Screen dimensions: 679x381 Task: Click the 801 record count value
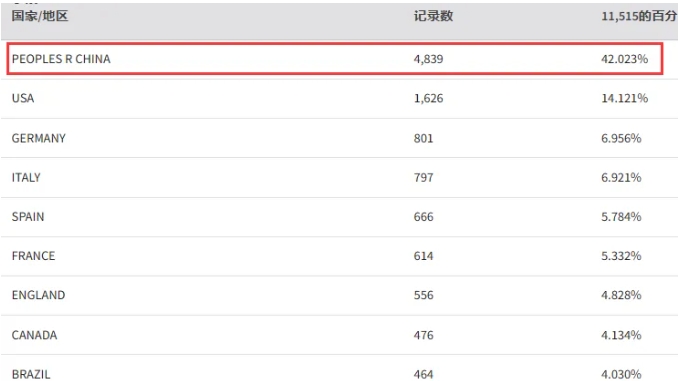point(424,138)
